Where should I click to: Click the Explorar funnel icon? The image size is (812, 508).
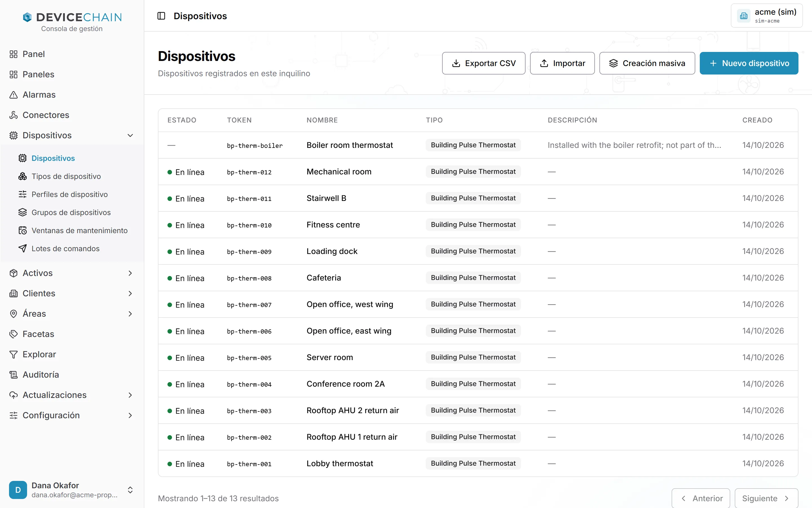[x=14, y=354]
